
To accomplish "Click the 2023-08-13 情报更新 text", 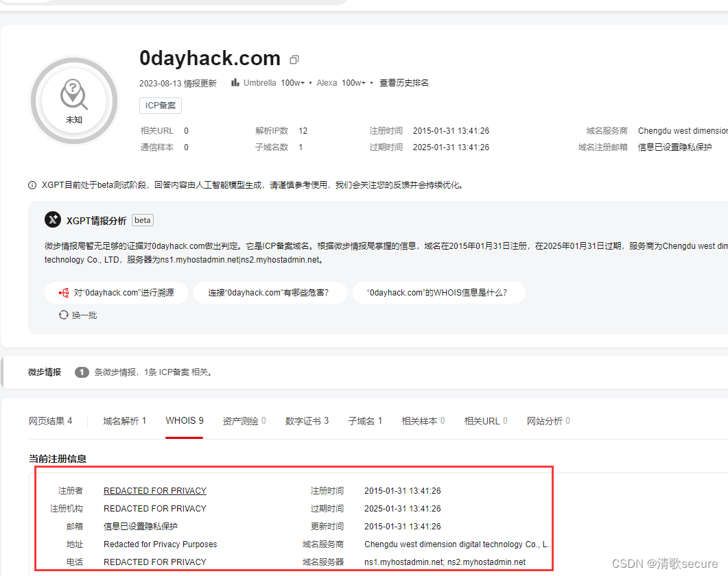I will tap(178, 83).
